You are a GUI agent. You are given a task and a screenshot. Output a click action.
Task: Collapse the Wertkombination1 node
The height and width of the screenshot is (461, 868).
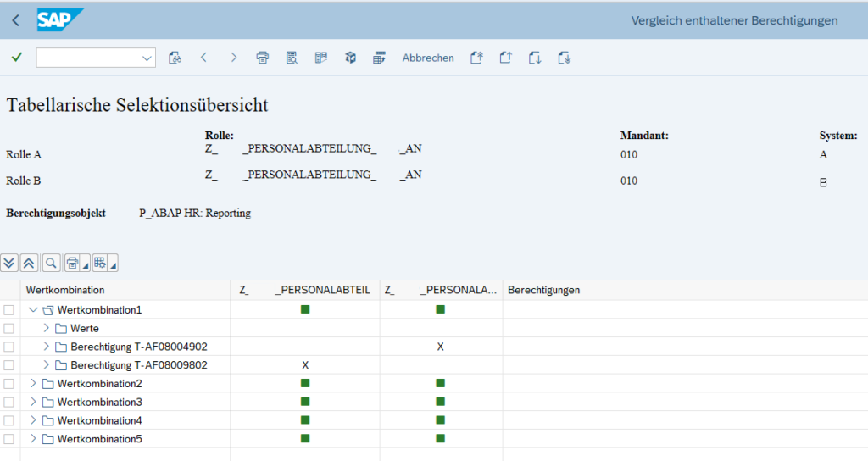[x=34, y=310]
